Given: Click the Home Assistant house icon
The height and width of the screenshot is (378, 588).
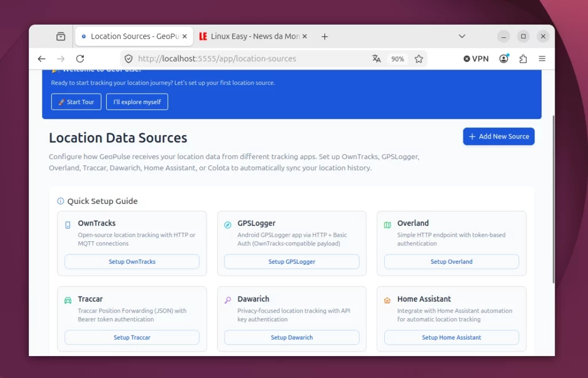Looking at the screenshot, I should pyautogui.click(x=388, y=300).
